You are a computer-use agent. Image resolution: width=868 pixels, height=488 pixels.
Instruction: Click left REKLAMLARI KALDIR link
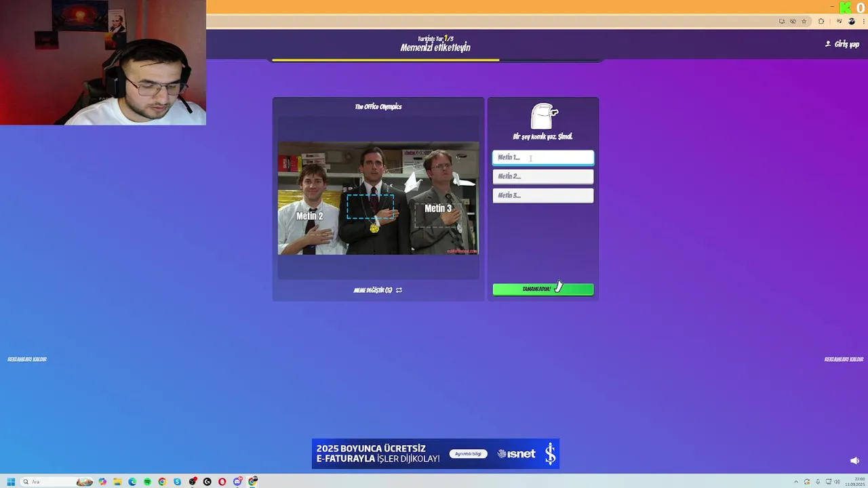[27, 359]
